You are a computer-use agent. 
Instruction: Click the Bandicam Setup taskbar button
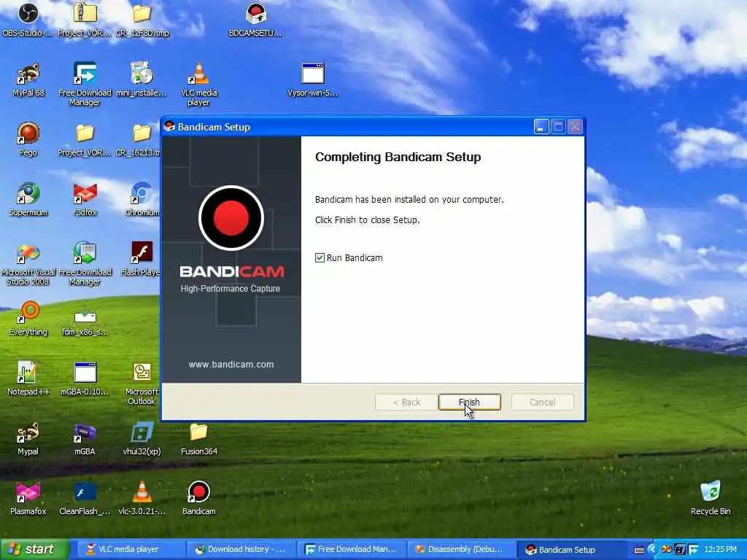pos(571,550)
